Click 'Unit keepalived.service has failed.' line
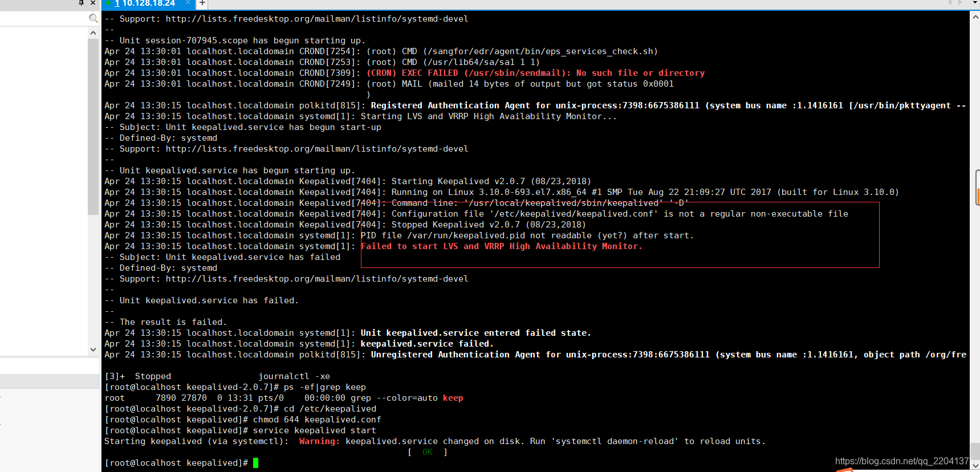This screenshot has height=472, width=980. [x=209, y=300]
